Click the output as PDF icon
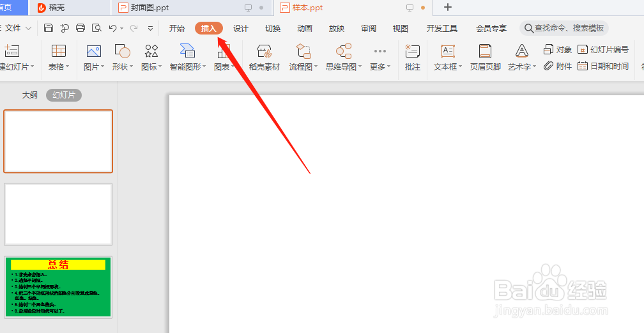 (x=65, y=28)
